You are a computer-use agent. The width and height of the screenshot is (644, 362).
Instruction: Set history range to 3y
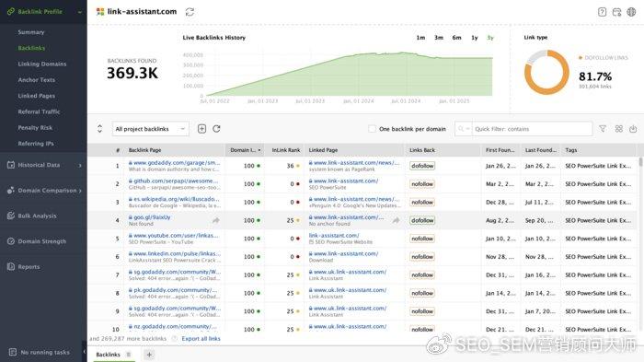[x=490, y=38]
